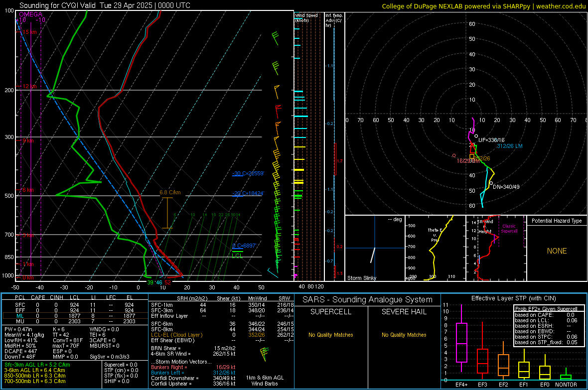Click the sounding title 'Sounding for CYQI Valid'
Viewport: 588px width, 390px height.
[x=57, y=5]
